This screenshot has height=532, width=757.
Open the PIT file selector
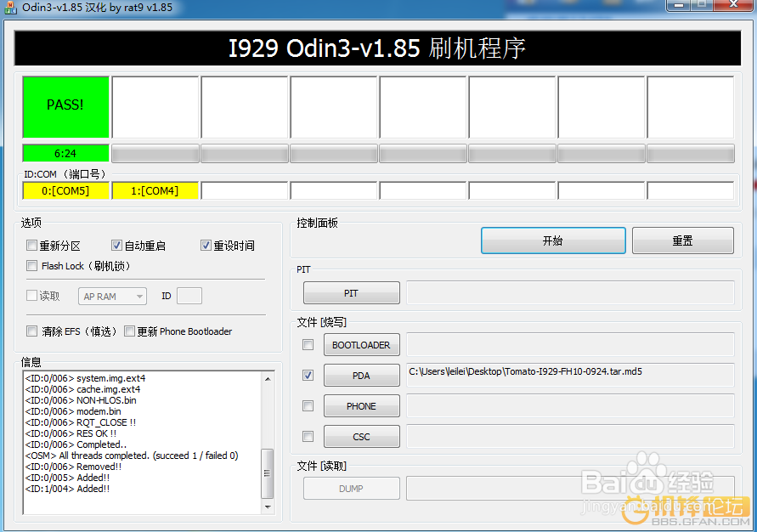[x=351, y=292]
